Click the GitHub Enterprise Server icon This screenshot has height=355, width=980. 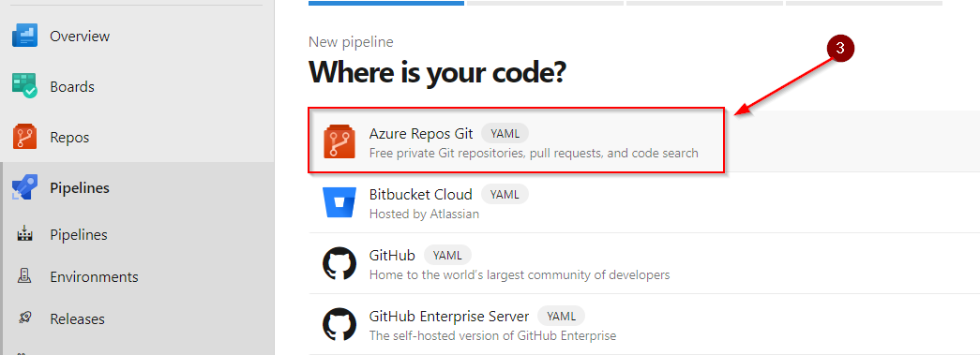pos(339,324)
